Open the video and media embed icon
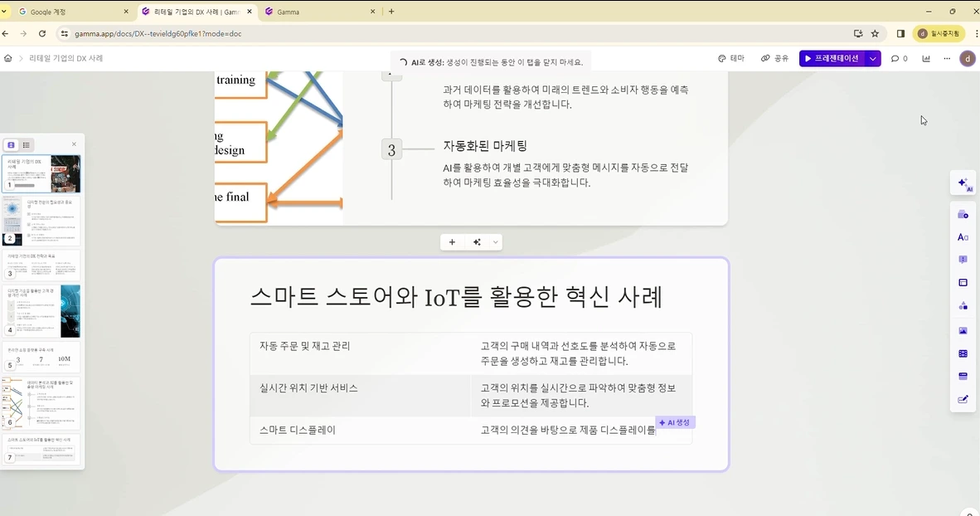 click(963, 353)
